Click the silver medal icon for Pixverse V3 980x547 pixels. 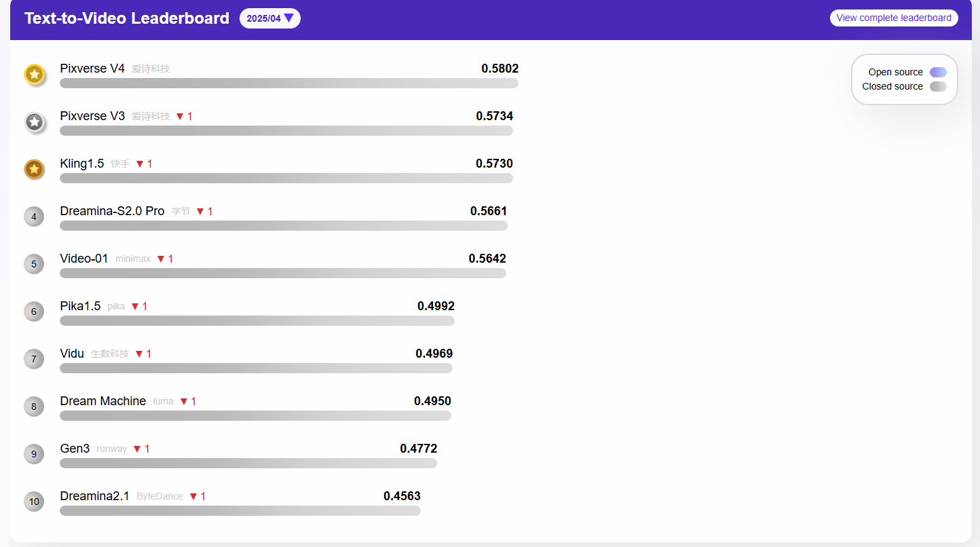point(35,122)
